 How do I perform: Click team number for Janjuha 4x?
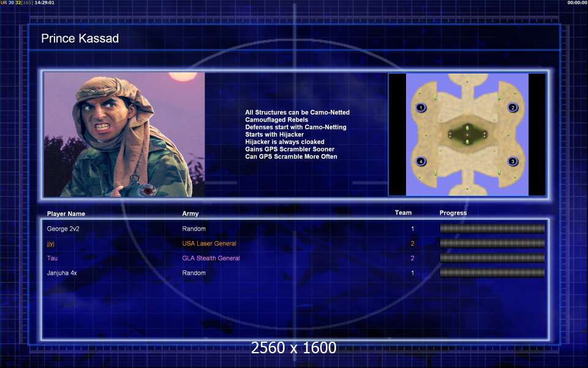click(x=412, y=273)
